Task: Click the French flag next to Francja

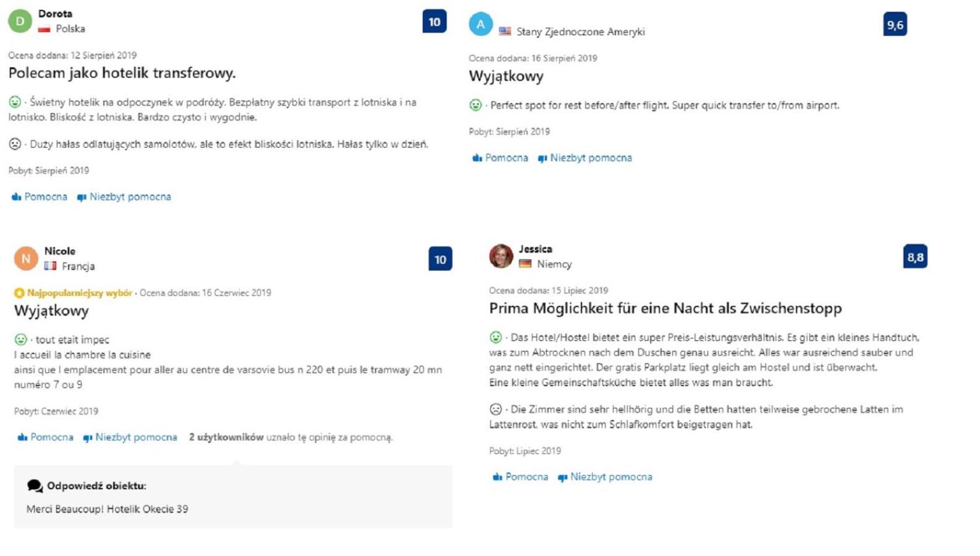Action: coord(50,266)
